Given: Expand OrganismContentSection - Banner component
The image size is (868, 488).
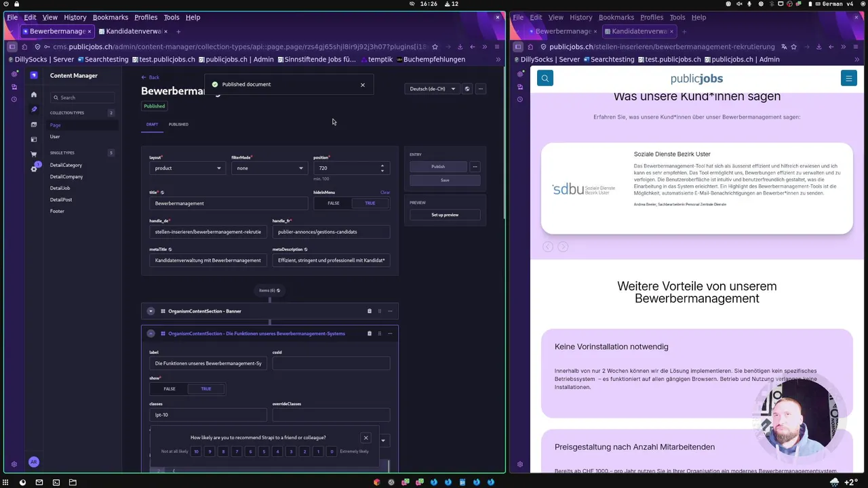Looking at the screenshot, I should (151, 311).
